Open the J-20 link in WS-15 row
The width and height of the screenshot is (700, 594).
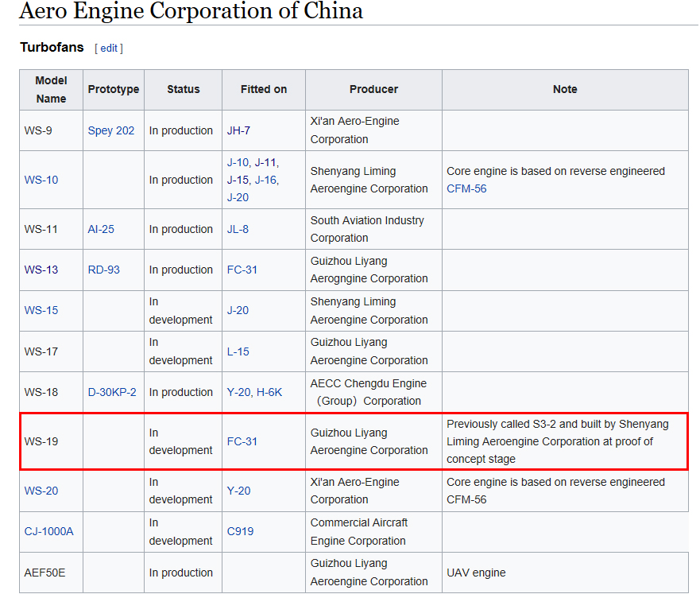238,310
